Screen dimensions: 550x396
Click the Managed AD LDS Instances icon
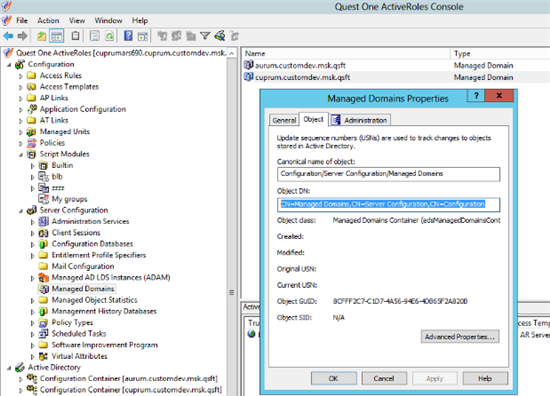coord(43,277)
